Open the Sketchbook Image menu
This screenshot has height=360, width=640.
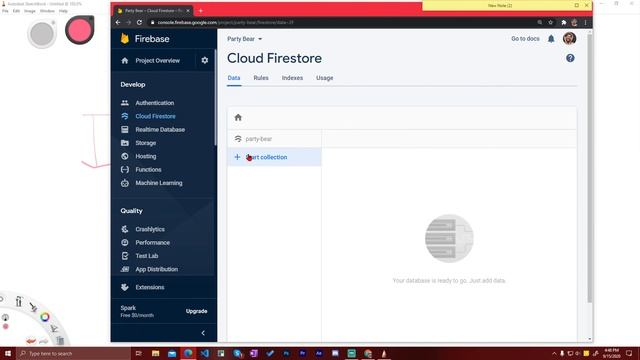point(30,11)
